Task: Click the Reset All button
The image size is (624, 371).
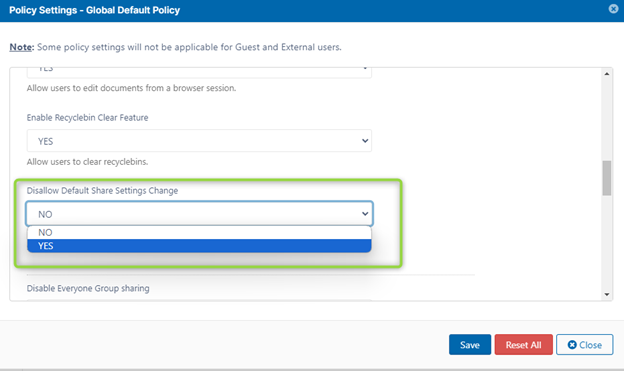Action: (x=523, y=345)
